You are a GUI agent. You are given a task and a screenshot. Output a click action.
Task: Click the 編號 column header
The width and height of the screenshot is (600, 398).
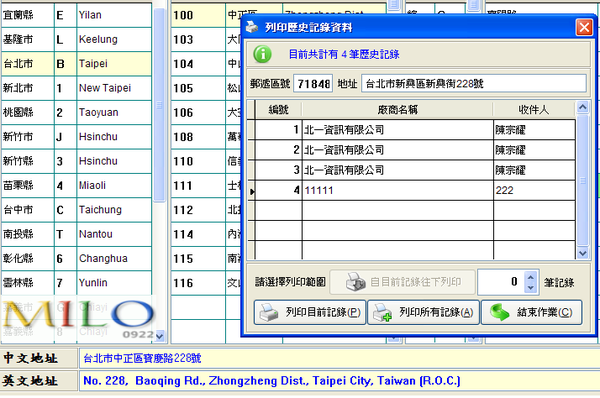coord(279,110)
